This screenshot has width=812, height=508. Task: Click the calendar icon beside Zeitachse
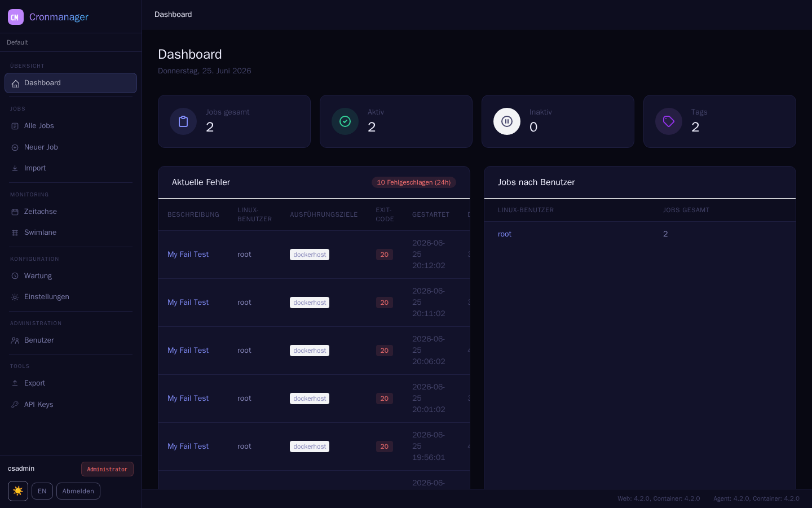15,212
